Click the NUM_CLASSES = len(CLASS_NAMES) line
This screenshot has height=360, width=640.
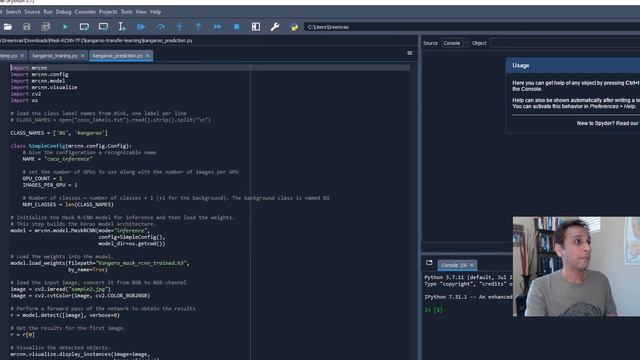(x=68, y=204)
